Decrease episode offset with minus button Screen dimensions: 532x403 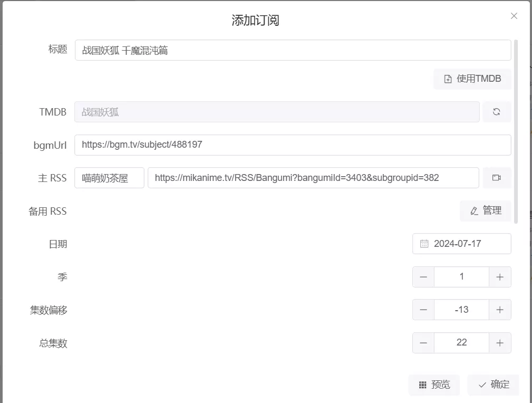coord(423,310)
